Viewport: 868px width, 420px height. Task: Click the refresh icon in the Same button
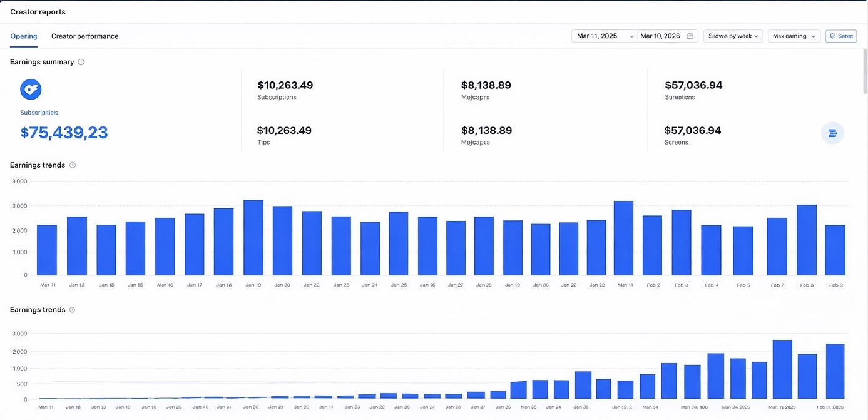click(832, 36)
